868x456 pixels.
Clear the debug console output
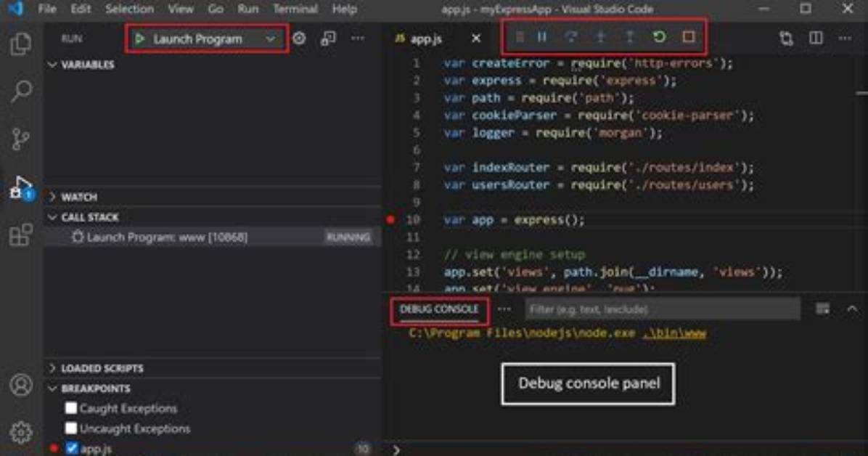point(822,309)
